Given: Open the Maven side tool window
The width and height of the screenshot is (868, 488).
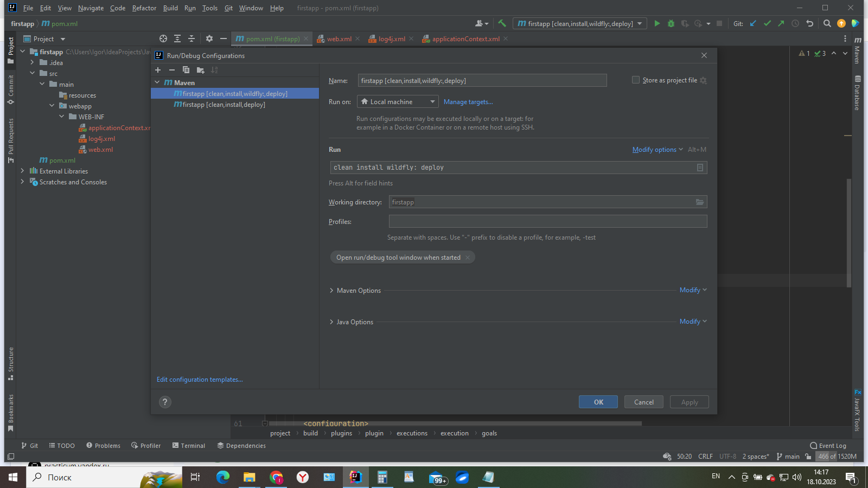Looking at the screenshot, I should tap(858, 50).
